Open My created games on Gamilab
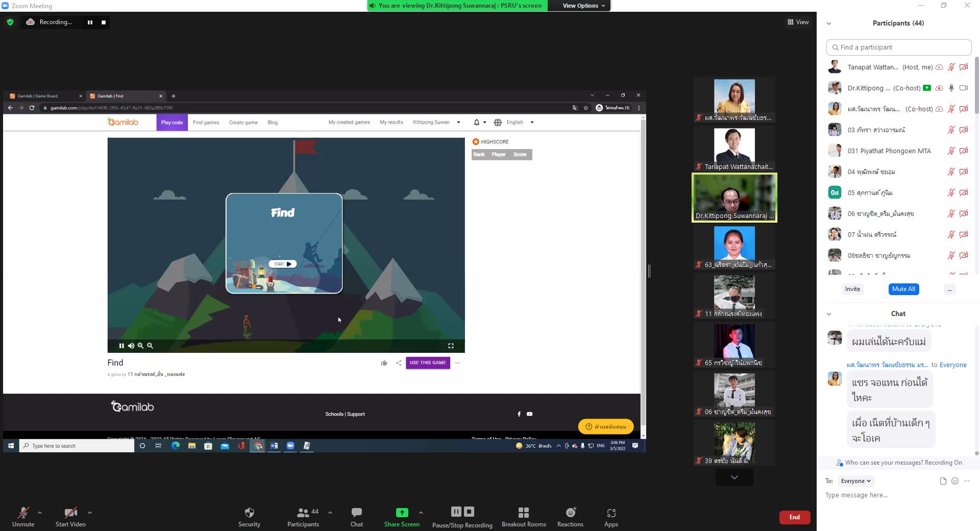This screenshot has height=531, width=980. click(x=349, y=123)
